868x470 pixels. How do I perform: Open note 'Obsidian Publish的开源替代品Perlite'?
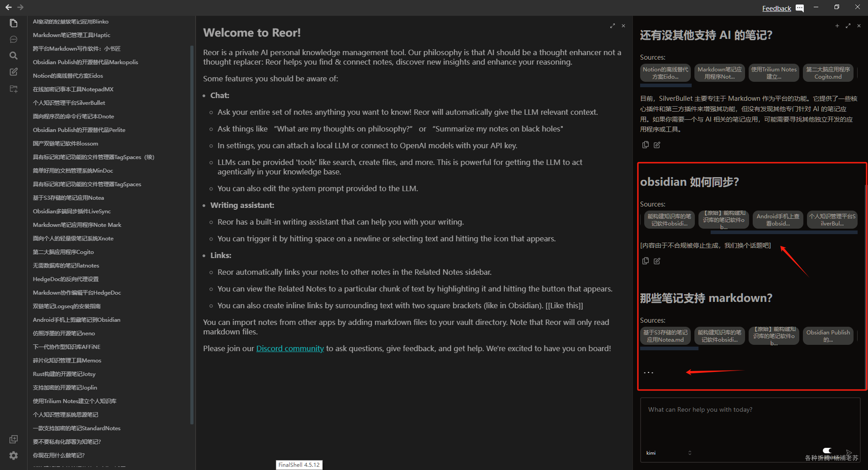click(79, 130)
